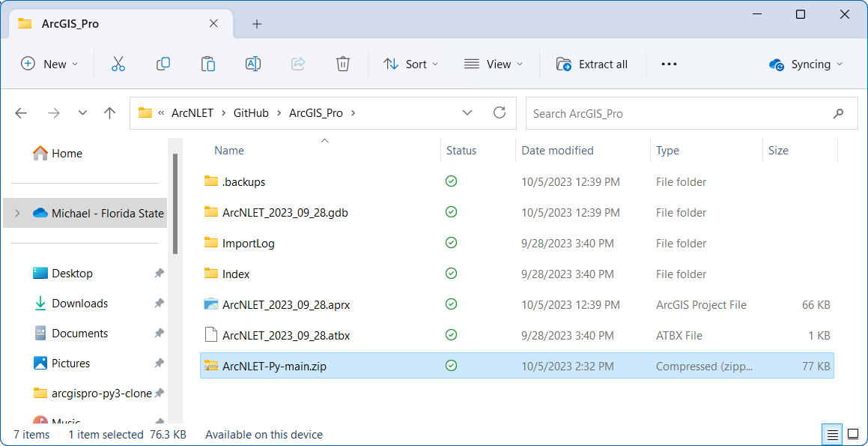Viewport: 868px width, 446px height.
Task: Click the navigation pane scrollbar
Action: pos(175,204)
